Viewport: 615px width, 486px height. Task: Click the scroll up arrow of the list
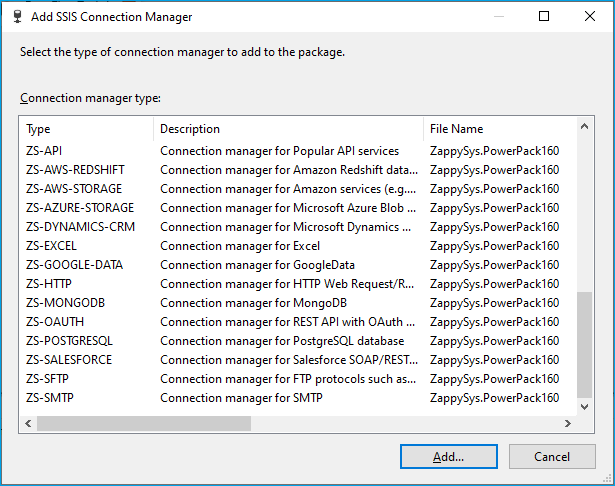[584, 126]
